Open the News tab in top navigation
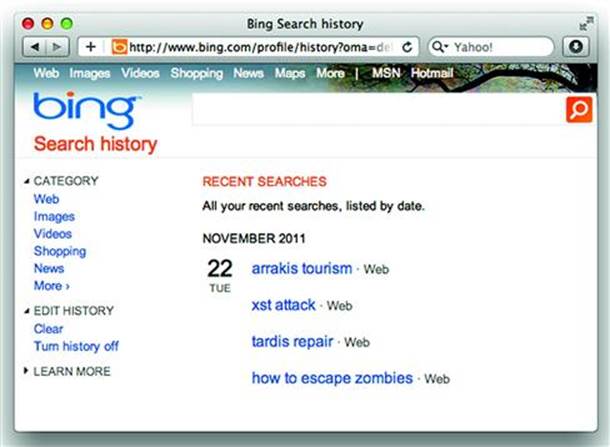The width and height of the screenshot is (610, 447). tap(249, 73)
